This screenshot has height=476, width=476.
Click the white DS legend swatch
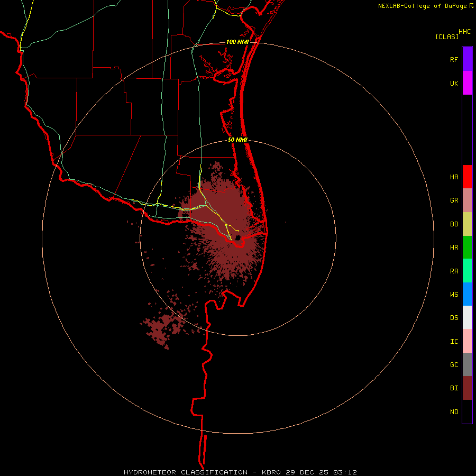coord(467,317)
